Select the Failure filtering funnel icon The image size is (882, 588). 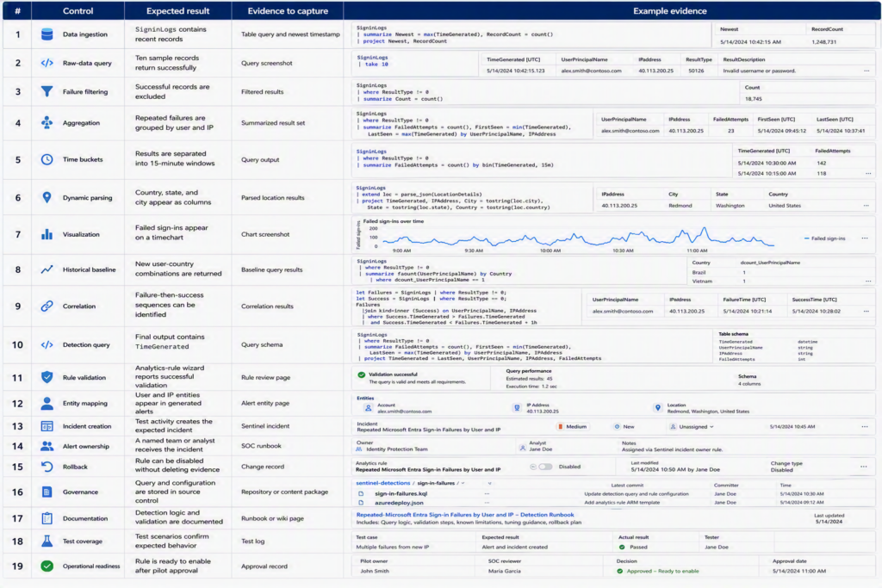pyautogui.click(x=47, y=91)
